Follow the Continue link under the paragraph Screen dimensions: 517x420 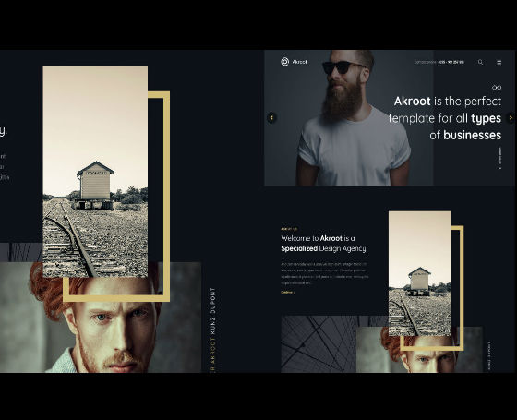[x=287, y=292]
